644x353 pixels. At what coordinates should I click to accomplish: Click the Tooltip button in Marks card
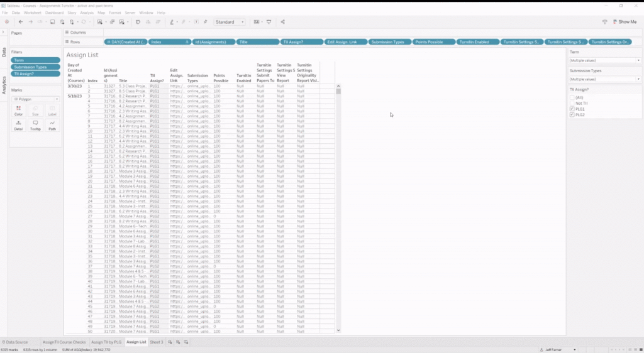(x=35, y=126)
